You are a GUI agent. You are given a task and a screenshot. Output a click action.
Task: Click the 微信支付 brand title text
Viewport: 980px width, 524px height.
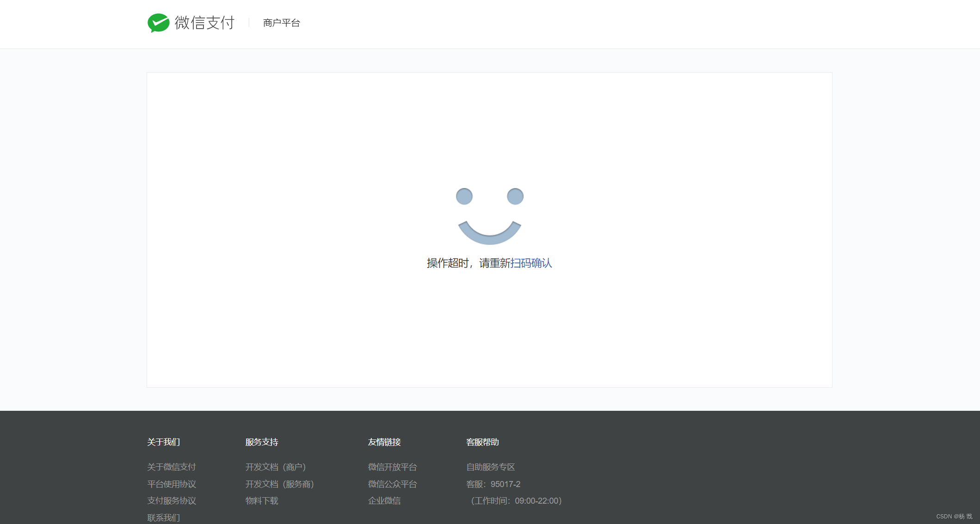point(204,23)
